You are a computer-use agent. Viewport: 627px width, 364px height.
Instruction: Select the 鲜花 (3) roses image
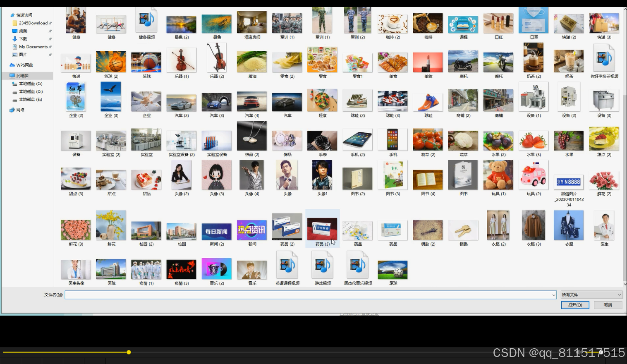click(76, 230)
